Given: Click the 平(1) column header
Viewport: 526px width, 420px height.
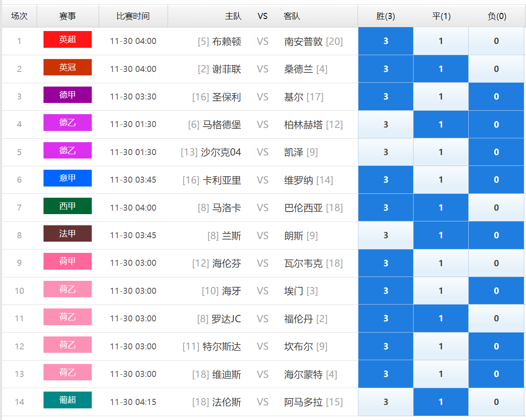Looking at the screenshot, I should pos(441,16).
